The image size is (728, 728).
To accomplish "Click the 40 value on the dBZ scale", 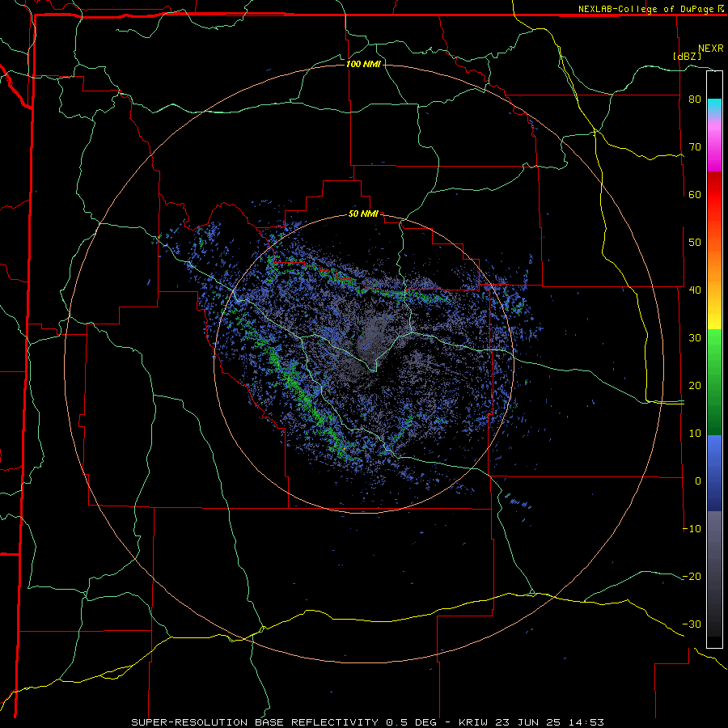I will point(695,290).
